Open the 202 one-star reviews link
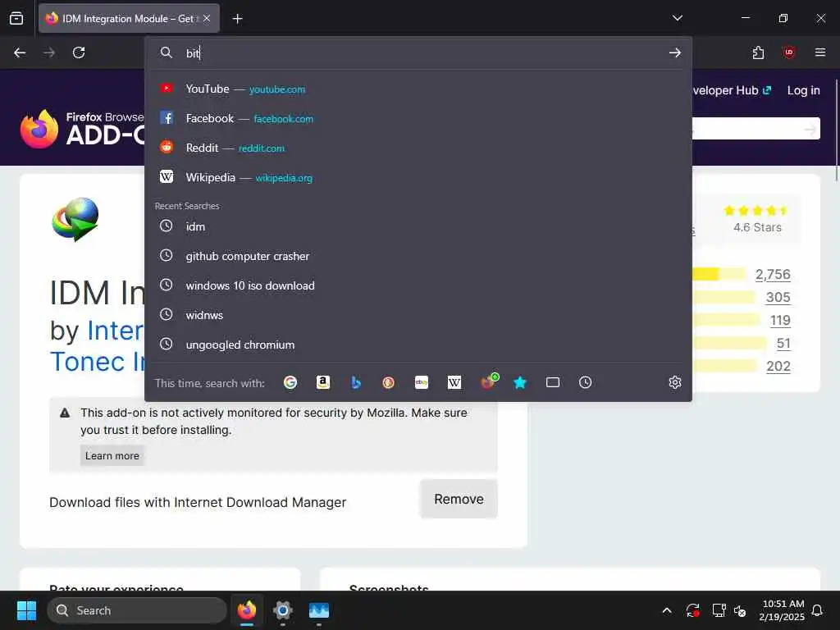The height and width of the screenshot is (630, 840). (x=778, y=367)
